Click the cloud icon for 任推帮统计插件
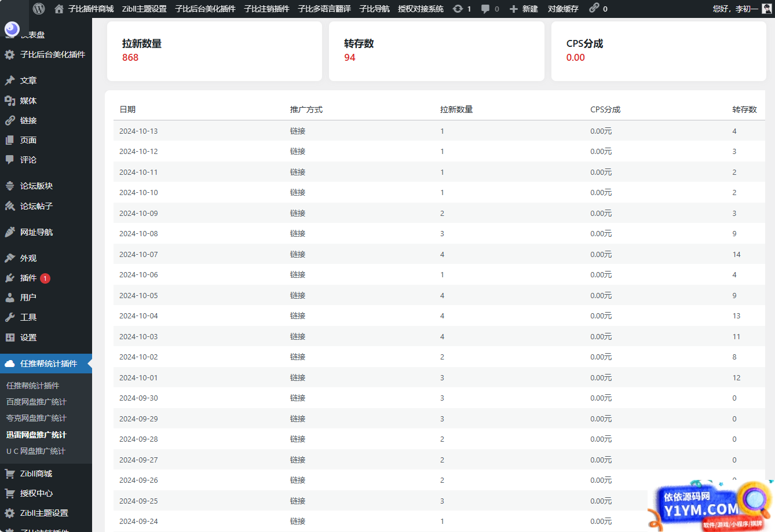The width and height of the screenshot is (775, 532). 10,364
